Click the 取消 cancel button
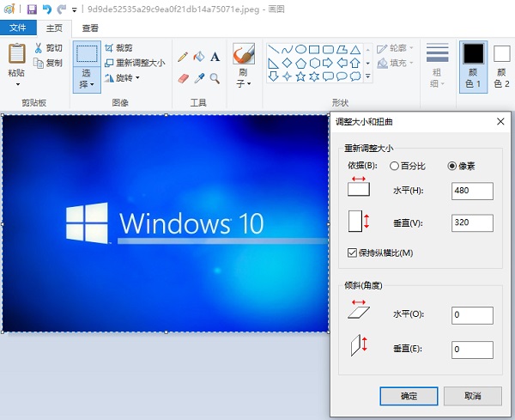The height and width of the screenshot is (420, 515). pos(473,396)
